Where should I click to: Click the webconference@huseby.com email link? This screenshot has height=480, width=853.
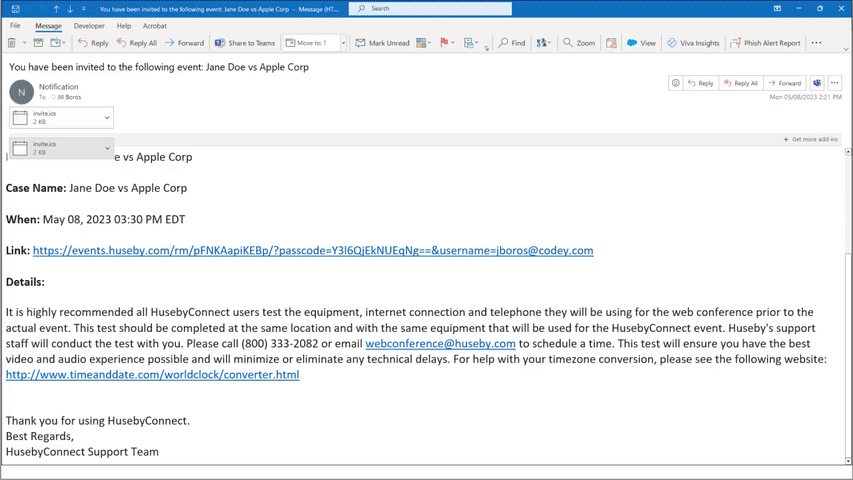(x=440, y=343)
